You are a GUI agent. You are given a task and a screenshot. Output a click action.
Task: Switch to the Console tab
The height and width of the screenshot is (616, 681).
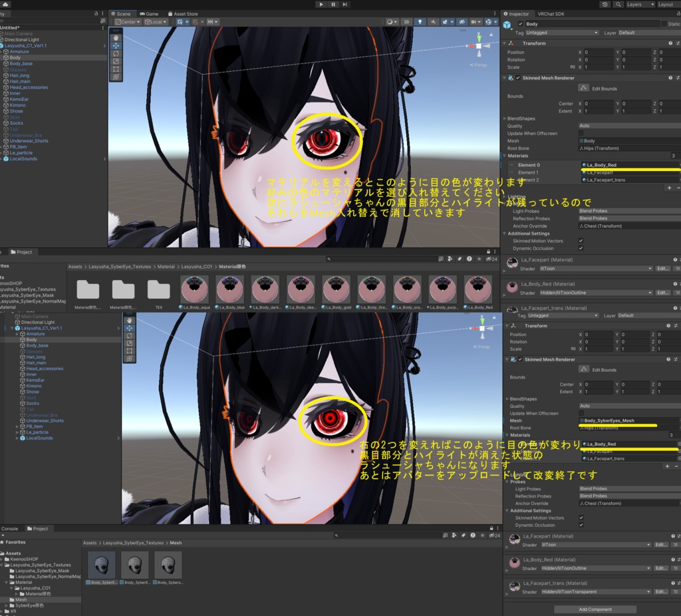(10, 529)
